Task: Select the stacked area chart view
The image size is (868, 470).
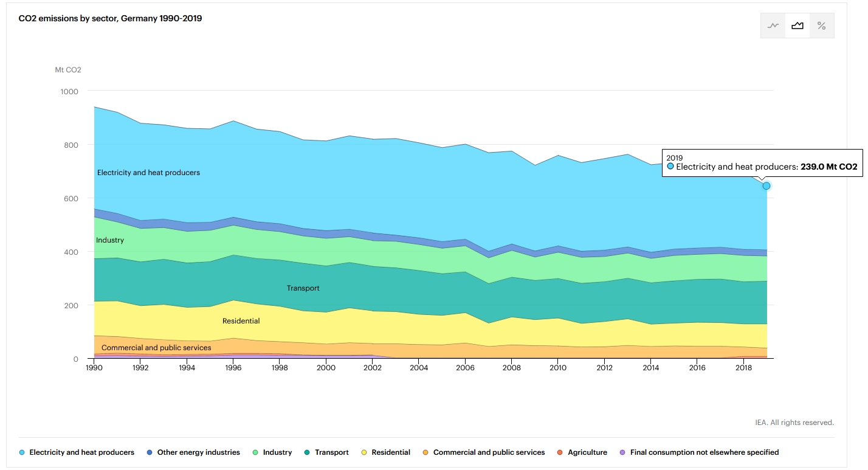Action: tap(797, 26)
